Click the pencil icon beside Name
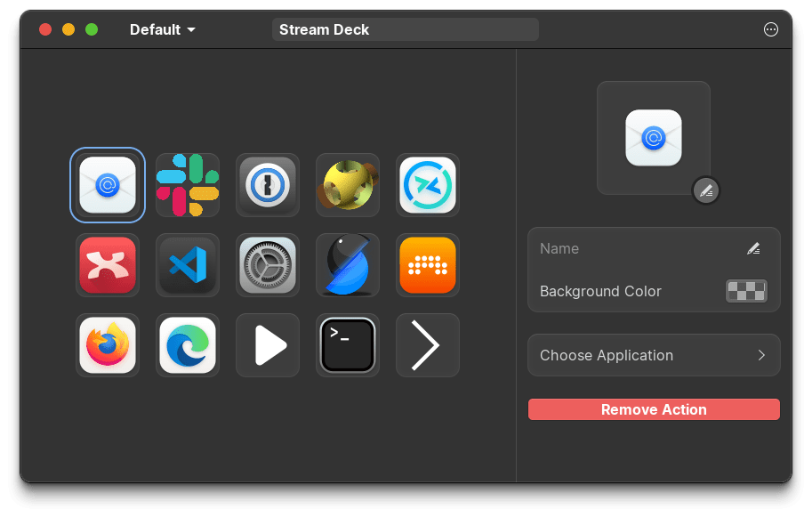812x517 pixels. (x=753, y=248)
